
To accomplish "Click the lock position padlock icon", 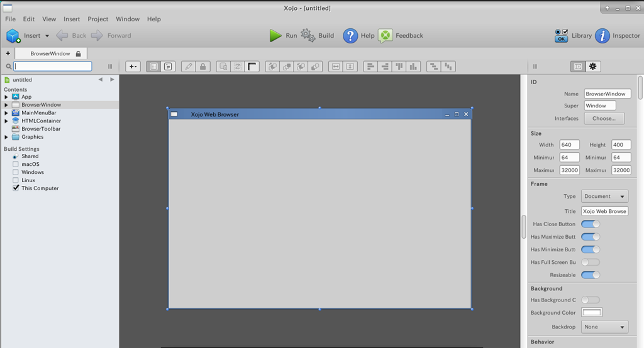I will [203, 67].
